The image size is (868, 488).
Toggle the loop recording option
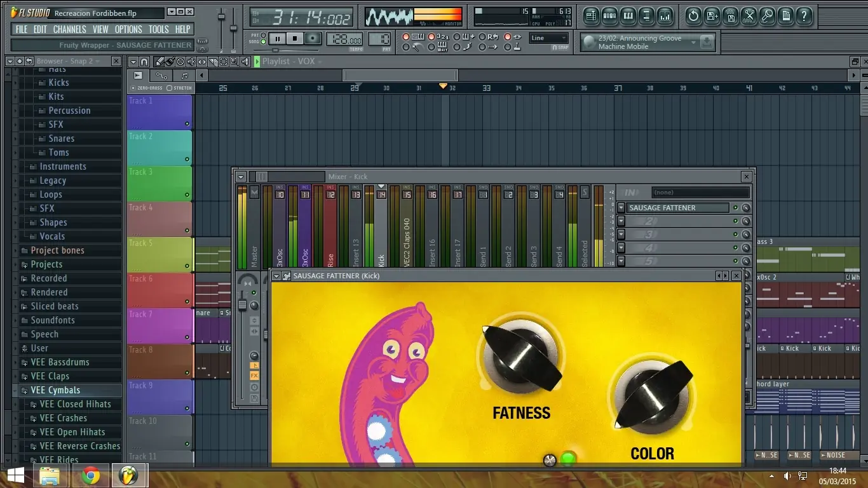482,37
